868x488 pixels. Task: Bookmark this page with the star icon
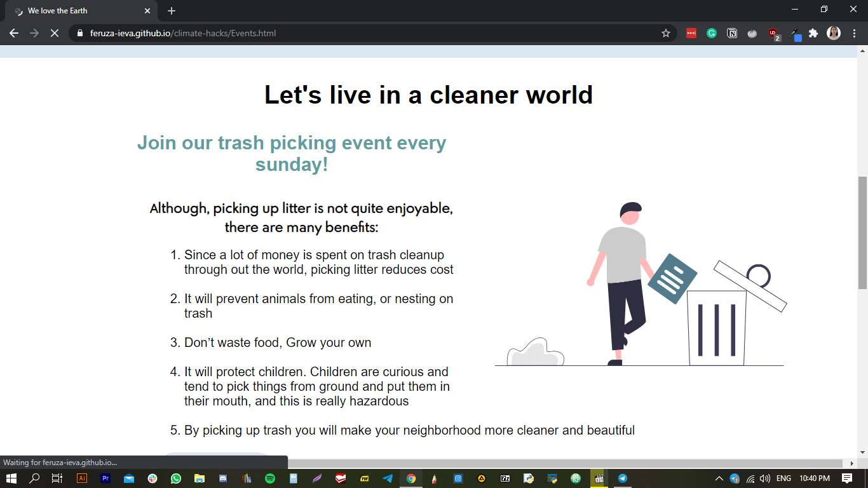coord(666,33)
